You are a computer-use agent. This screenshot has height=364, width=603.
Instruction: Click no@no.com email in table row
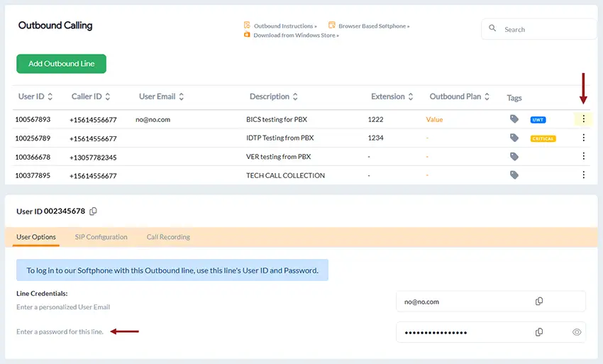tap(153, 120)
